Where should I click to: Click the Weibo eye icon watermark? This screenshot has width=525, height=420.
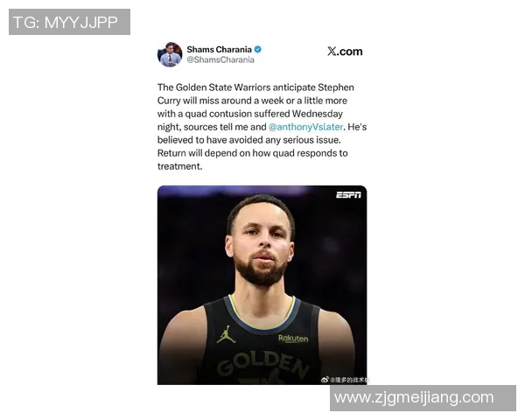pyautogui.click(x=325, y=380)
